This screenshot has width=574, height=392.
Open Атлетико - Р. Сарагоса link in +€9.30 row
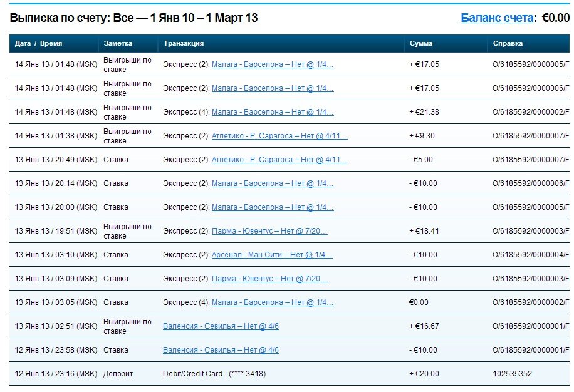pos(279,136)
